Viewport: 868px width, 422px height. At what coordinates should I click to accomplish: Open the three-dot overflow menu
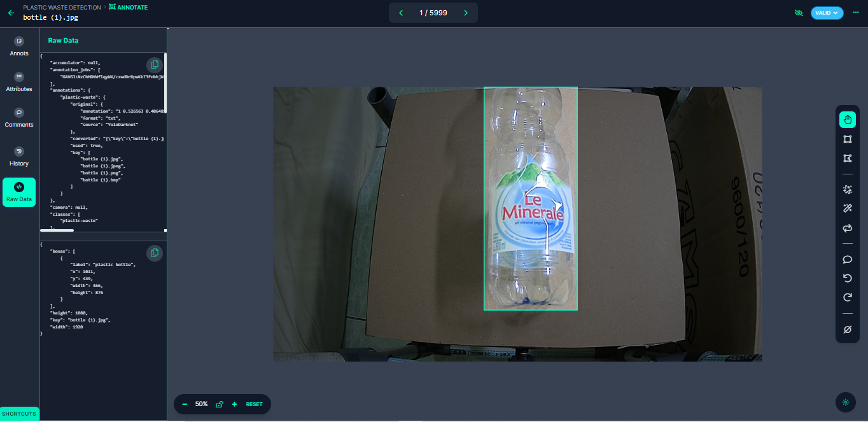855,13
